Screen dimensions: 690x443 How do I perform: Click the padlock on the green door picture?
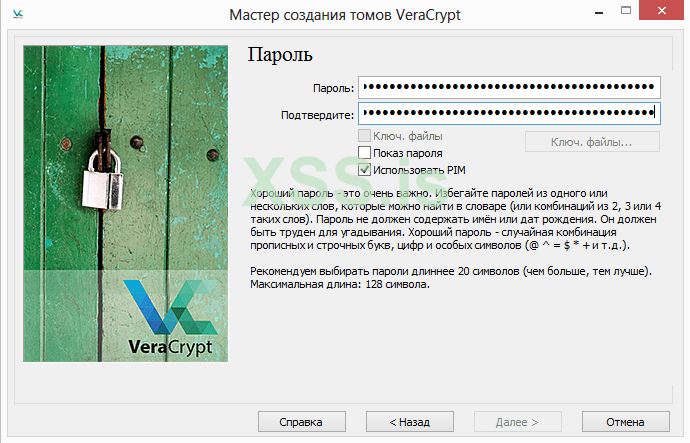(104, 179)
